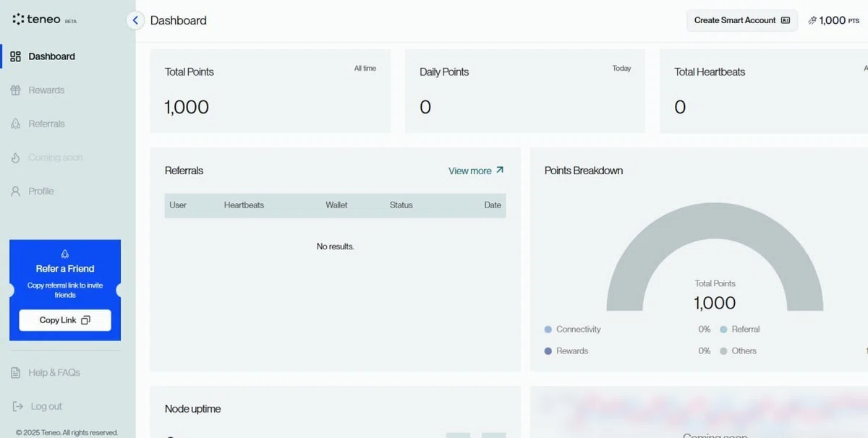868x438 pixels.
Task: Click the Wallet column header
Action: [336, 205]
